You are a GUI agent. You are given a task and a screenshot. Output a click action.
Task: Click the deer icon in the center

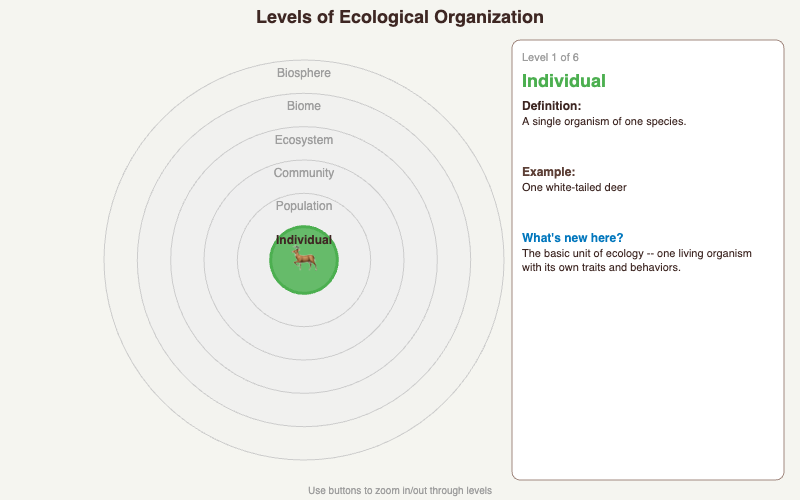[304, 259]
